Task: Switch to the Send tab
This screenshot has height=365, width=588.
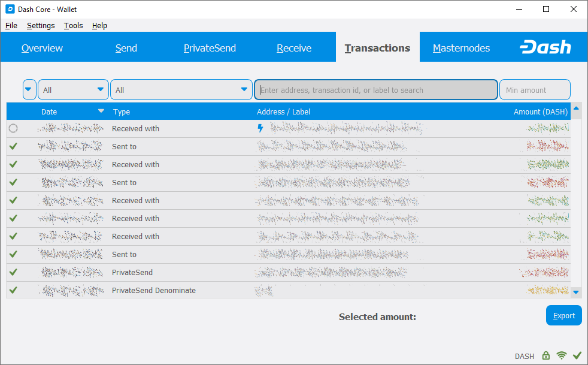Action: [x=126, y=48]
